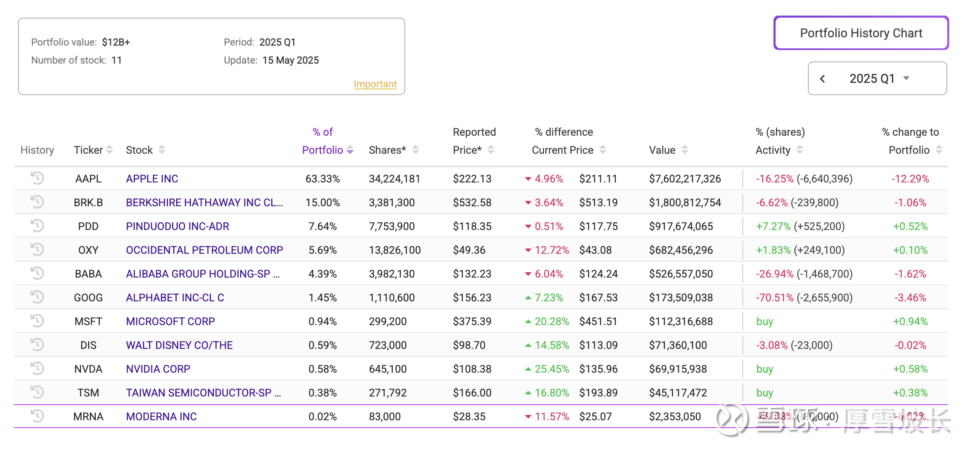Click the MRNA row history icon
Viewport: 980px width, 451px height.
coord(37,416)
